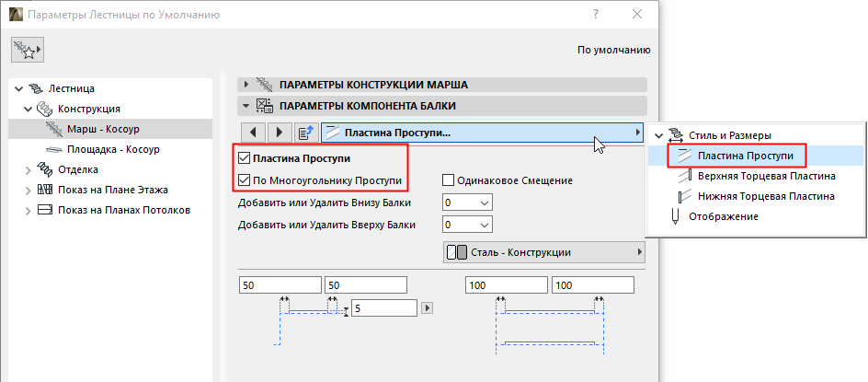This screenshot has width=868, height=382.
Task: Click the second 50 offset input field
Action: click(x=366, y=285)
